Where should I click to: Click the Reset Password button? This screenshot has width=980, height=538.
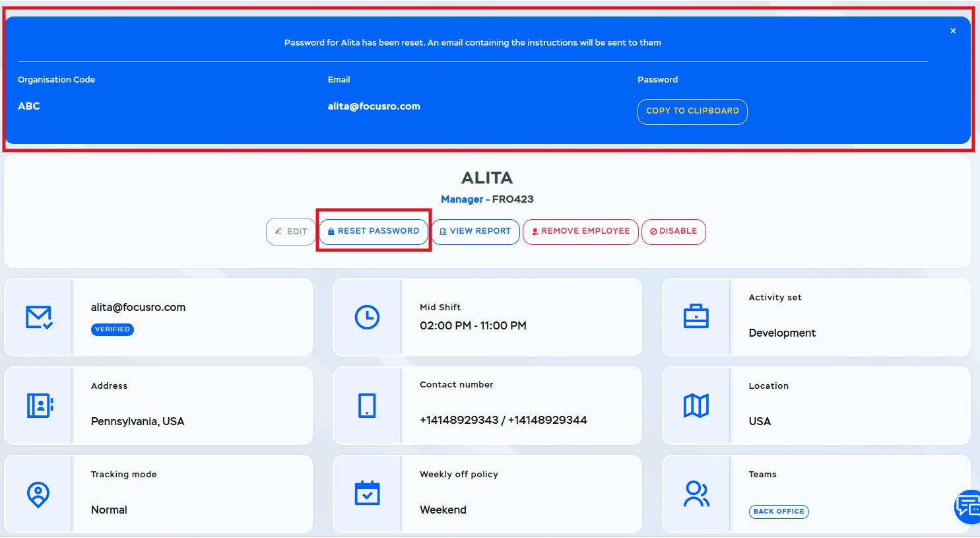pyautogui.click(x=374, y=231)
